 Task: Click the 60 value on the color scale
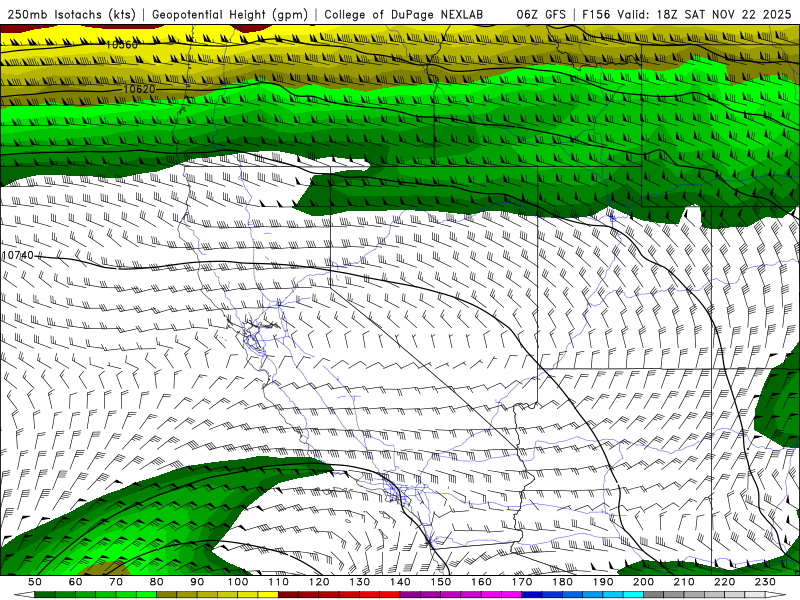(75, 582)
